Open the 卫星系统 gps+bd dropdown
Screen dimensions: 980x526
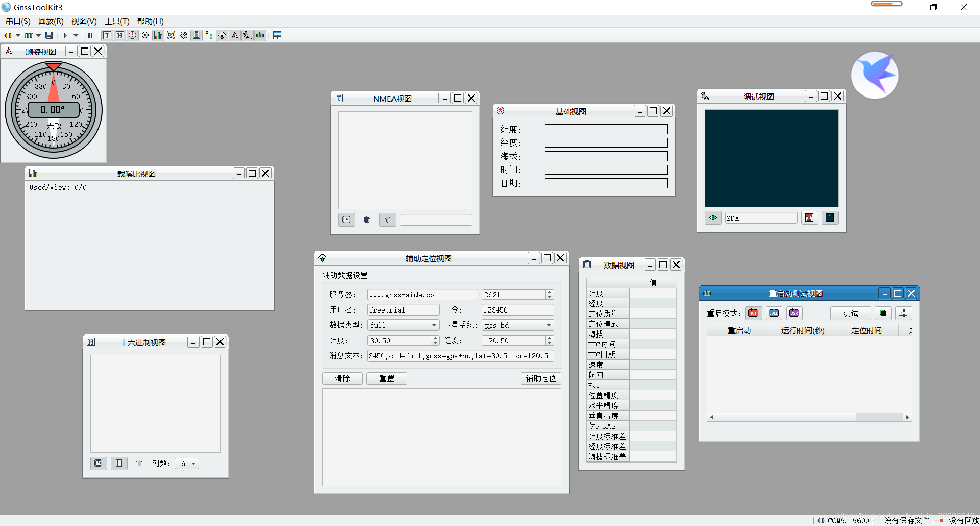click(518, 325)
